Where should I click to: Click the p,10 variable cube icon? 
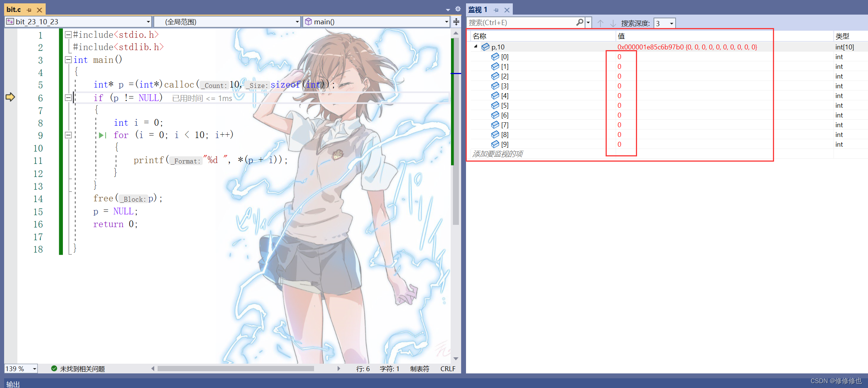tap(485, 47)
